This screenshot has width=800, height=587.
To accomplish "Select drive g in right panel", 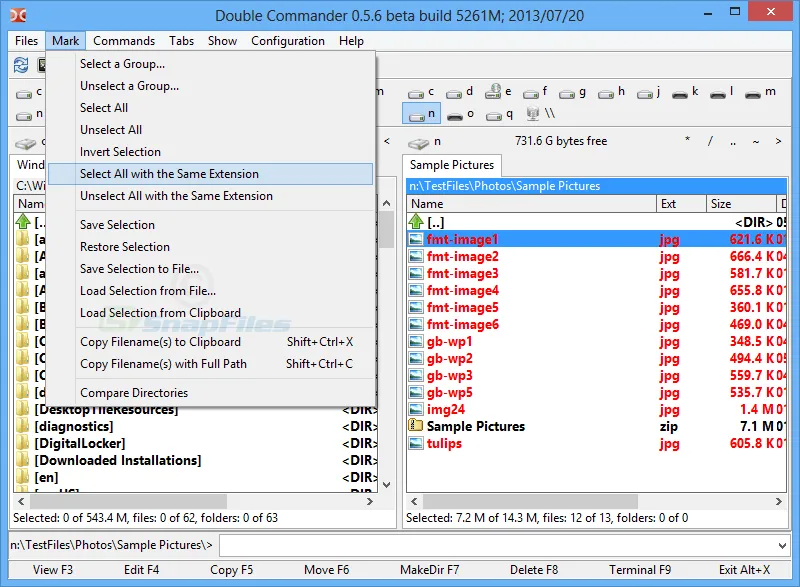I will (x=572, y=92).
